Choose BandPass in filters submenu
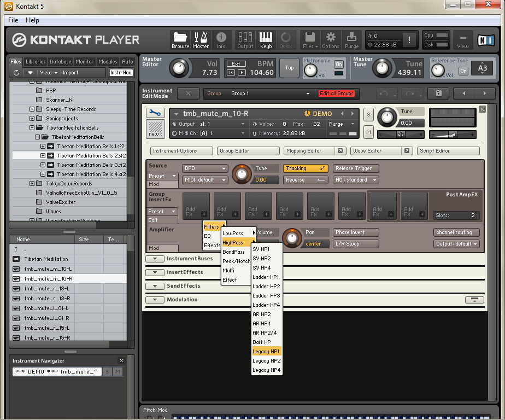The image size is (505, 420). pos(237,252)
